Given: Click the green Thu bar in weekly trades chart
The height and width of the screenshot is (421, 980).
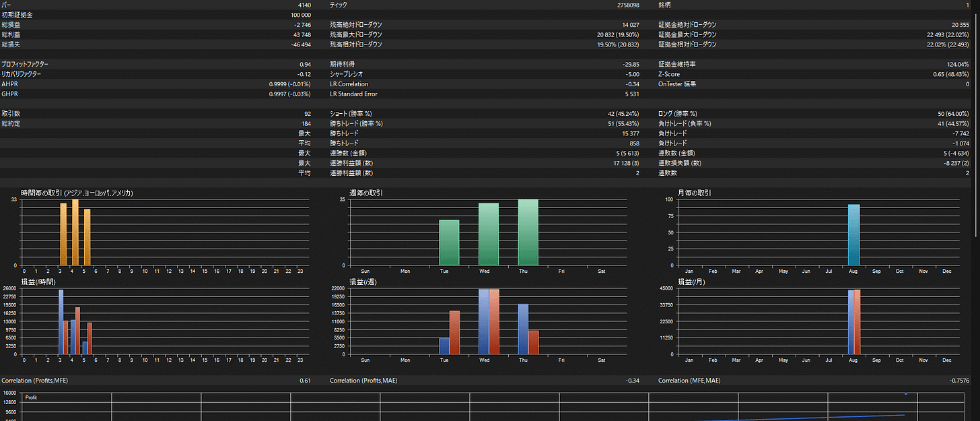Looking at the screenshot, I should pyautogui.click(x=528, y=232).
